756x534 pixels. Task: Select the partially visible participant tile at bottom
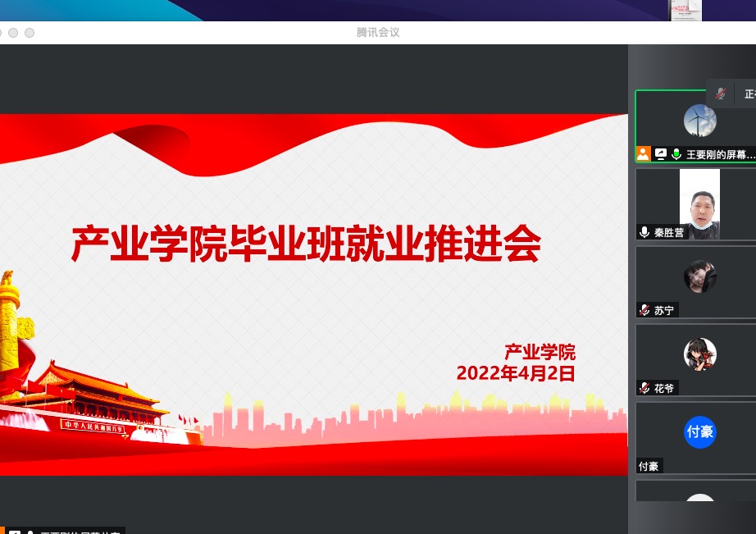pyautogui.click(x=695, y=495)
